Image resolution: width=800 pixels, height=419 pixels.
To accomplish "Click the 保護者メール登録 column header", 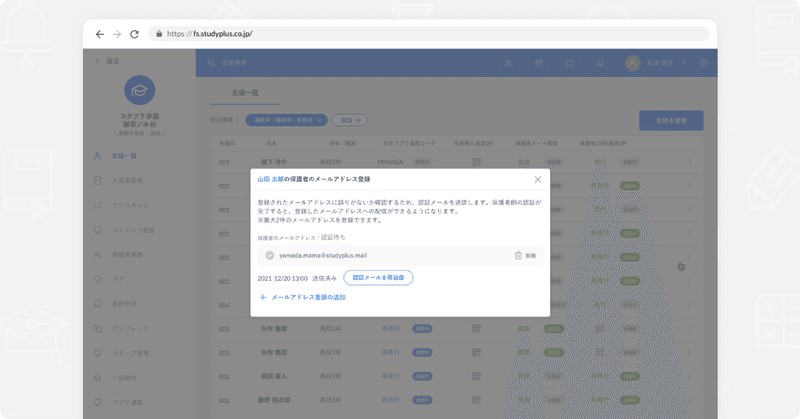I will (536, 143).
